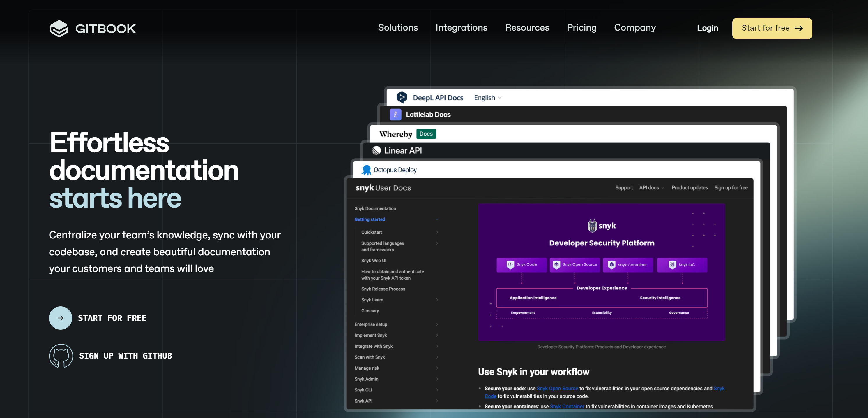Click the GITBOOK wordmark text
The width and height of the screenshot is (868, 418).
105,29
